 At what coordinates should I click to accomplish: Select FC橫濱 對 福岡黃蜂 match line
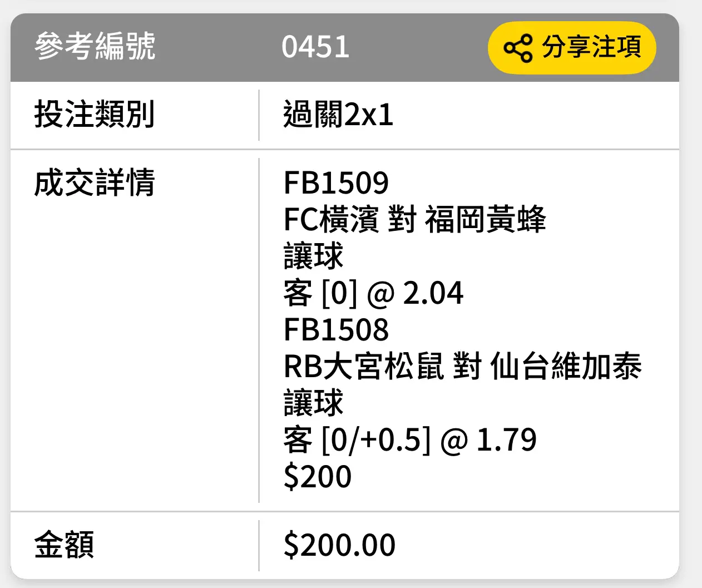pyautogui.click(x=415, y=219)
